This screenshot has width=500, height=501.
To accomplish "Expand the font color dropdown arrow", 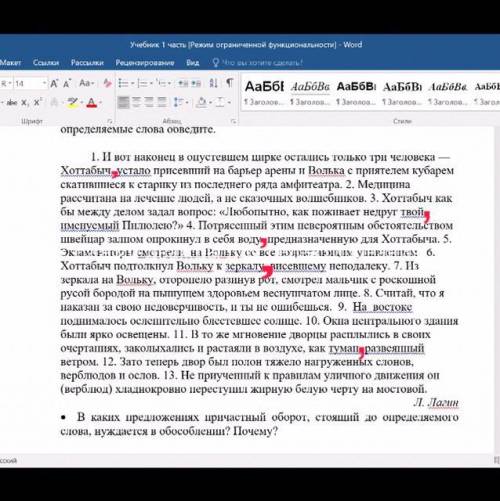I will coord(100,103).
